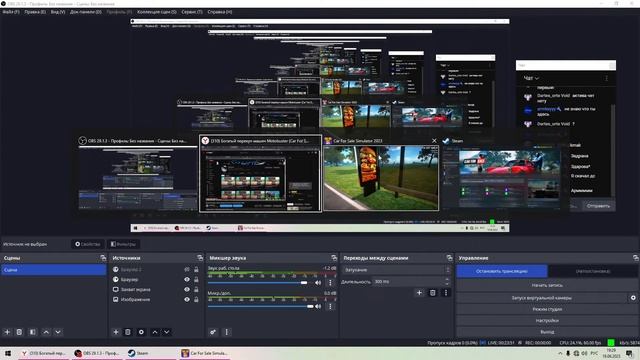Select Захват экрана source row
The height and width of the screenshot is (360, 640).
(156, 289)
